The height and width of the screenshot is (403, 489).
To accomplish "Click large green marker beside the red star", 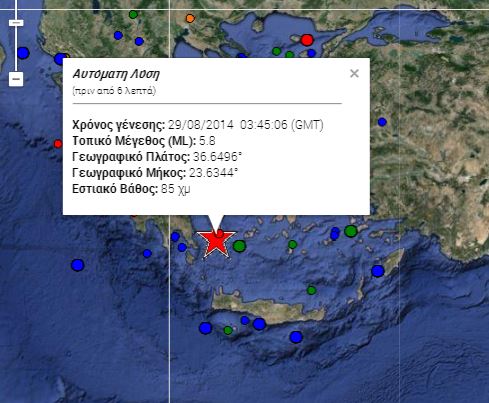I will (x=239, y=246).
